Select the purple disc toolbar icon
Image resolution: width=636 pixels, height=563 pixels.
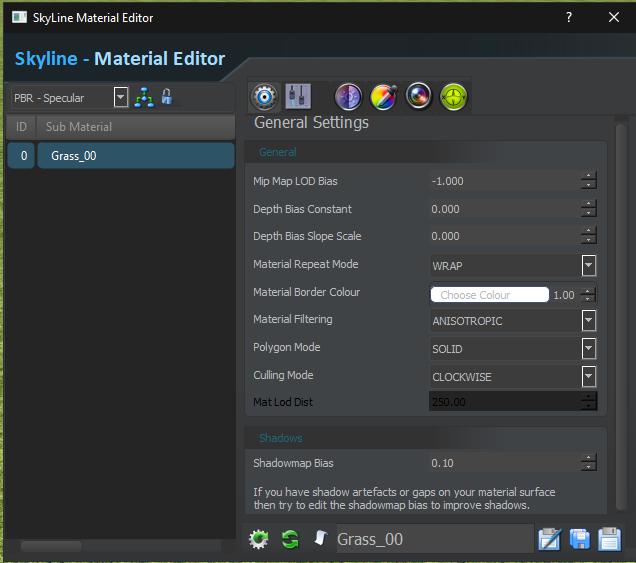pos(348,97)
